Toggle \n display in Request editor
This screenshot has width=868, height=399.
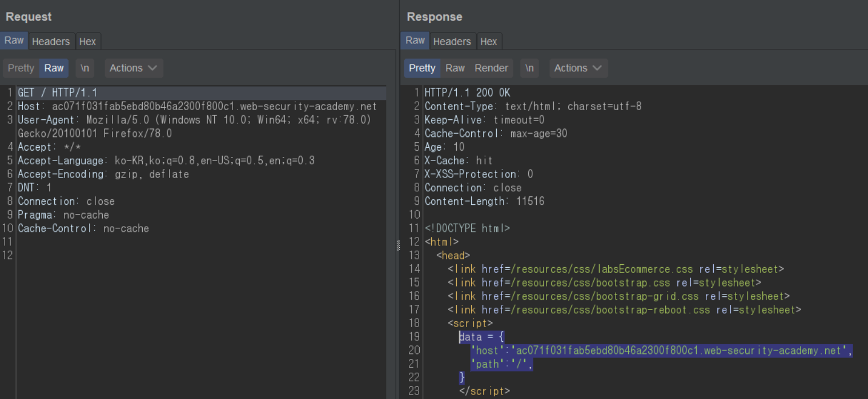pyautogui.click(x=85, y=68)
